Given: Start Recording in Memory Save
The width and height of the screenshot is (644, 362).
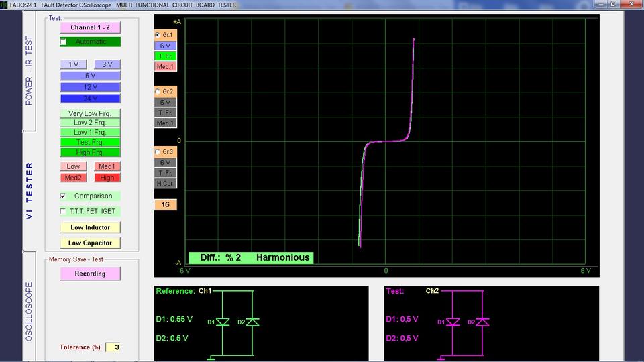Looking at the screenshot, I should 90,274.
